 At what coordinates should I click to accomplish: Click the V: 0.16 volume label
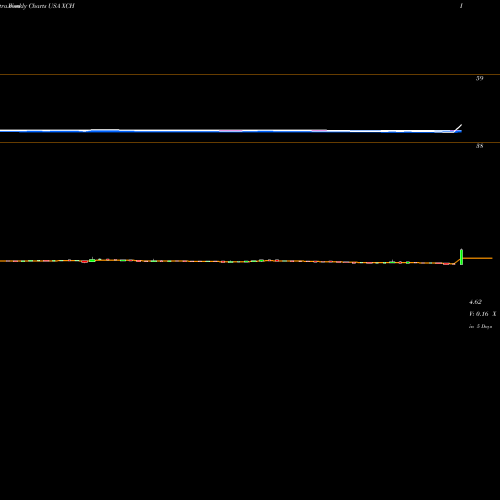[479, 314]
